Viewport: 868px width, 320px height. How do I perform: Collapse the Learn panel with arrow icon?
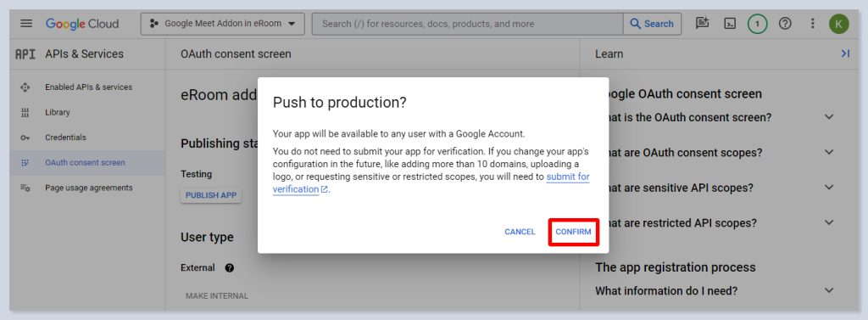(845, 53)
